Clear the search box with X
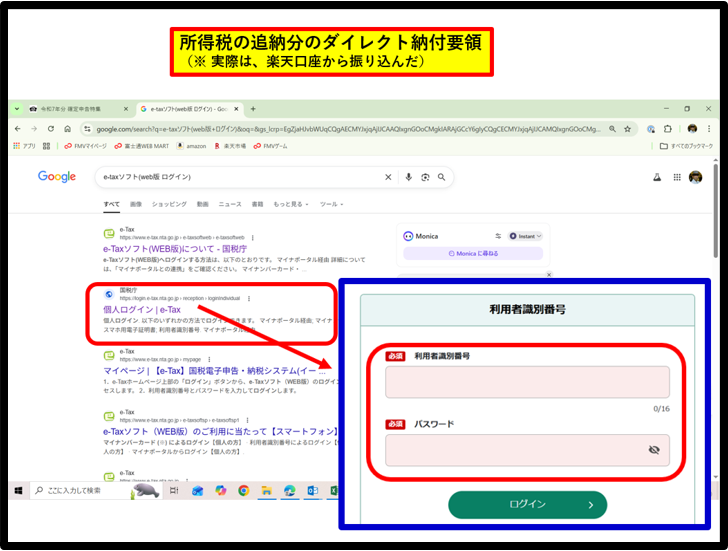This screenshot has width=728, height=551. click(x=388, y=177)
